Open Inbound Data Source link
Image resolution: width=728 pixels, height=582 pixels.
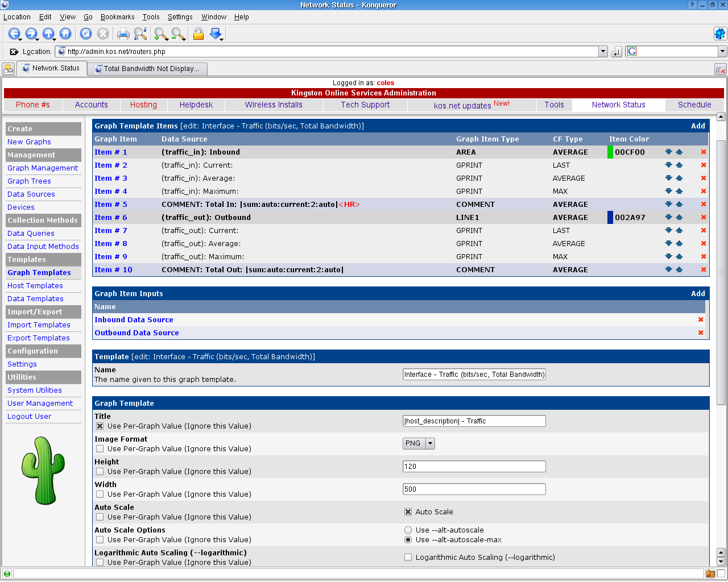[134, 319]
